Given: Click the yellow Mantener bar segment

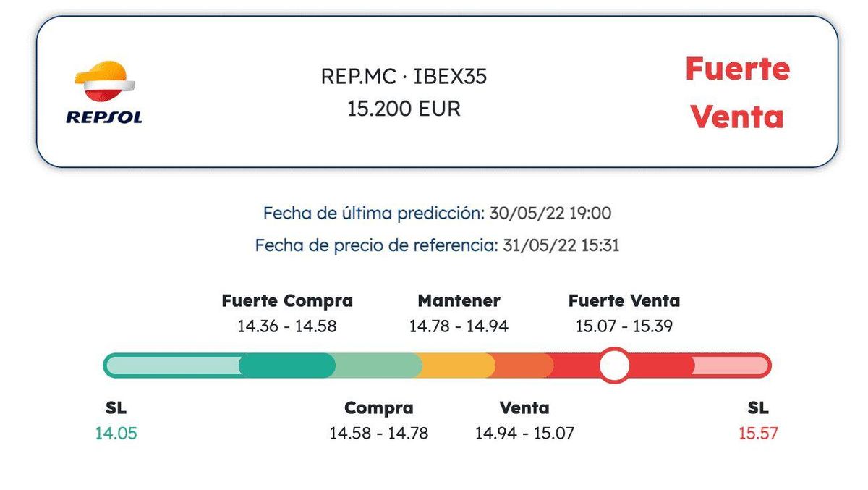Looking at the screenshot, I should pyautogui.click(x=454, y=366).
